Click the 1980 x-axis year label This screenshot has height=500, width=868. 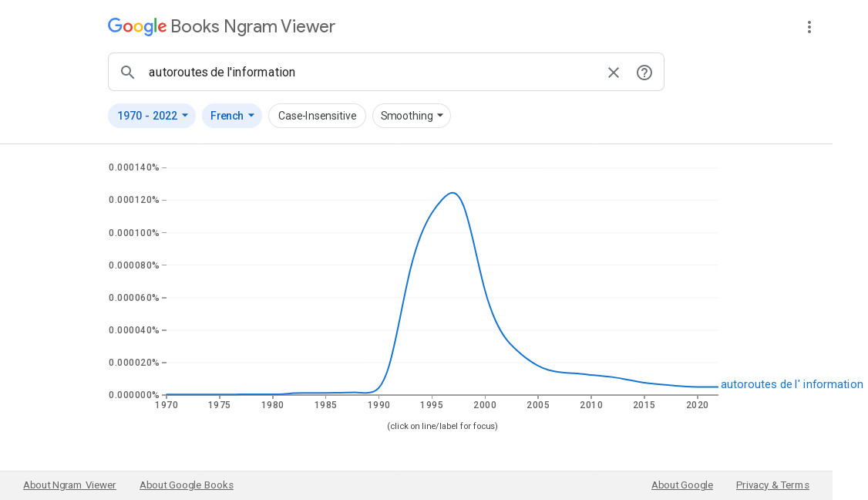click(x=272, y=405)
